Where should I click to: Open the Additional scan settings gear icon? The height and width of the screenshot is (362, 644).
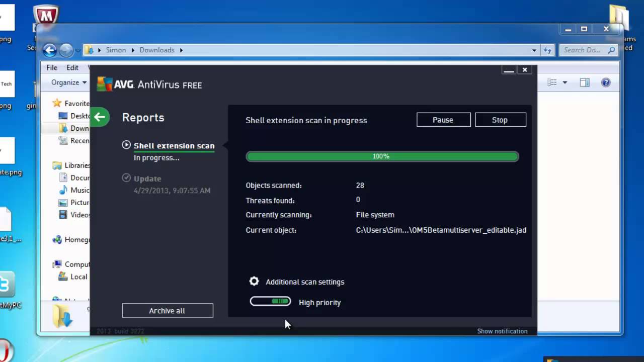pos(254,282)
